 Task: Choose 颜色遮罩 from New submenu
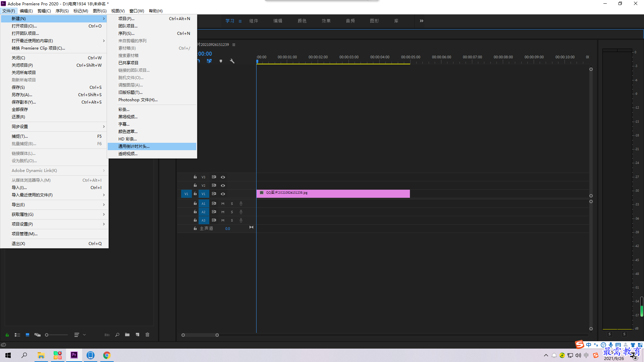pyautogui.click(x=152, y=132)
